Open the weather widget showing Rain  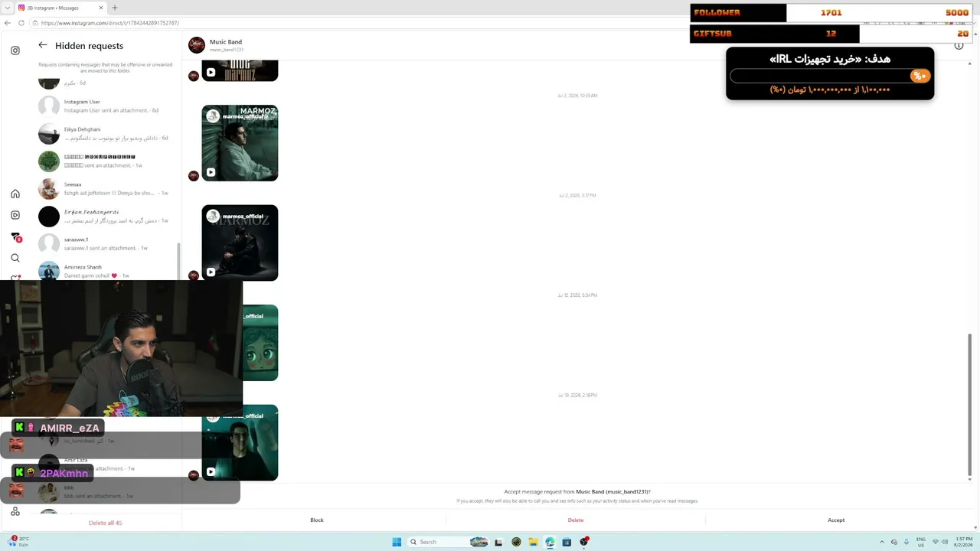[21, 542]
